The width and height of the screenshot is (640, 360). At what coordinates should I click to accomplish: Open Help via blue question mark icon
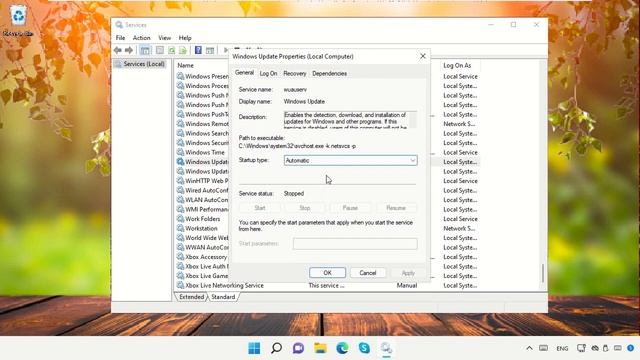pyautogui.click(x=198, y=50)
